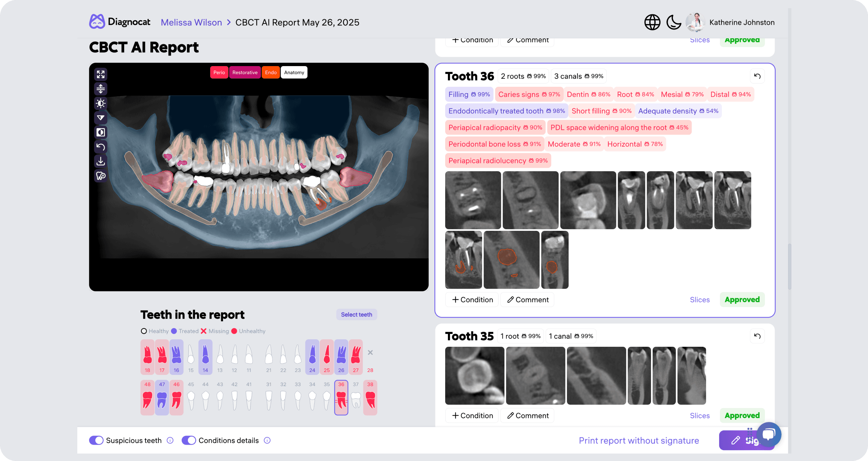
Task: Click the Caries signs 97% tag
Action: click(529, 95)
